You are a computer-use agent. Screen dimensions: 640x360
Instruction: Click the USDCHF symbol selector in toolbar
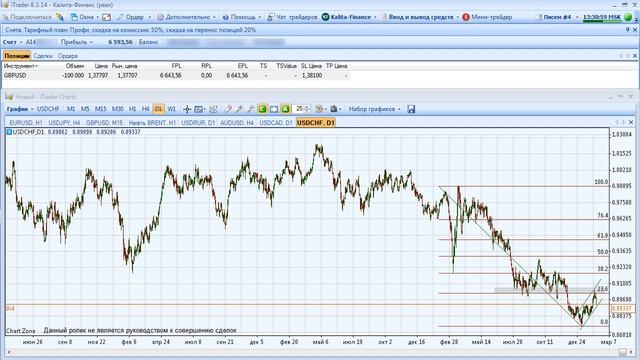click(x=48, y=109)
